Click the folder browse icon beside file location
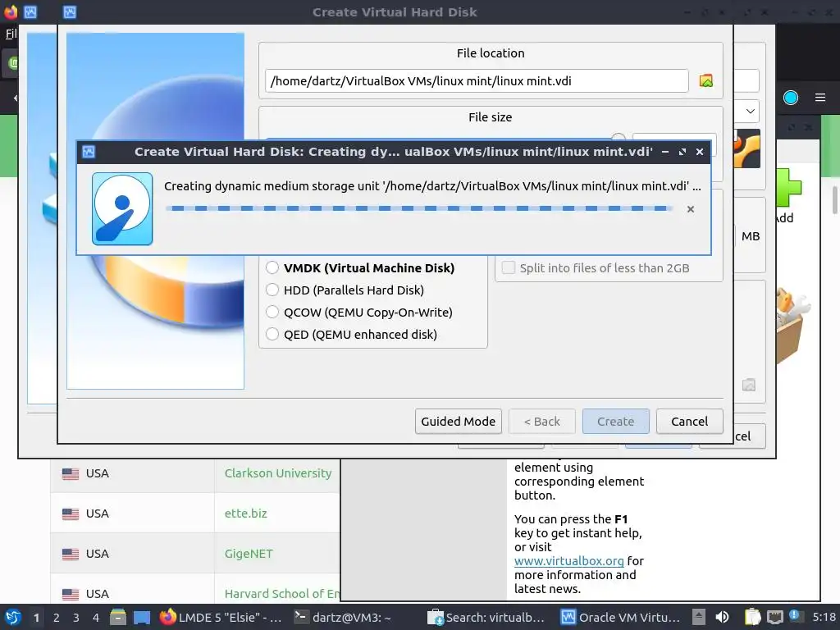Viewport: 840px width, 630px height. coord(706,81)
